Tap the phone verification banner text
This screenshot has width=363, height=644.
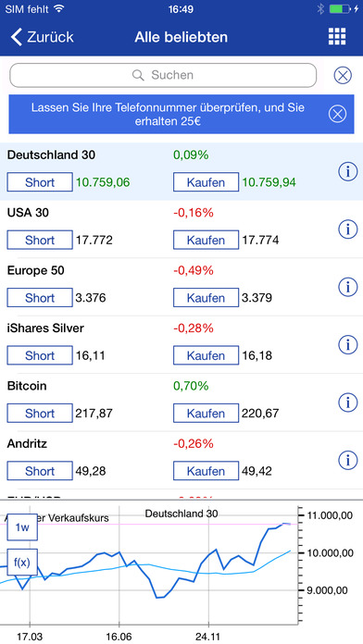[x=168, y=115]
